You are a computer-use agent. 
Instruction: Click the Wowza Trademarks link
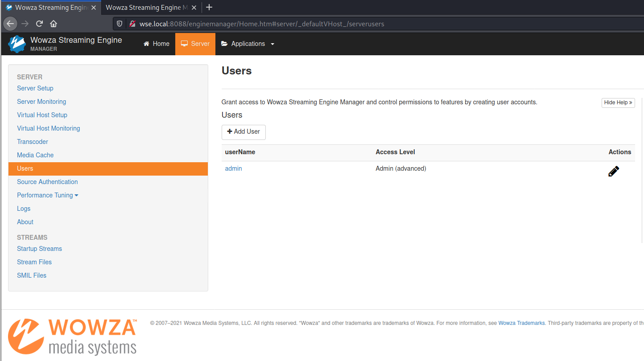521,323
